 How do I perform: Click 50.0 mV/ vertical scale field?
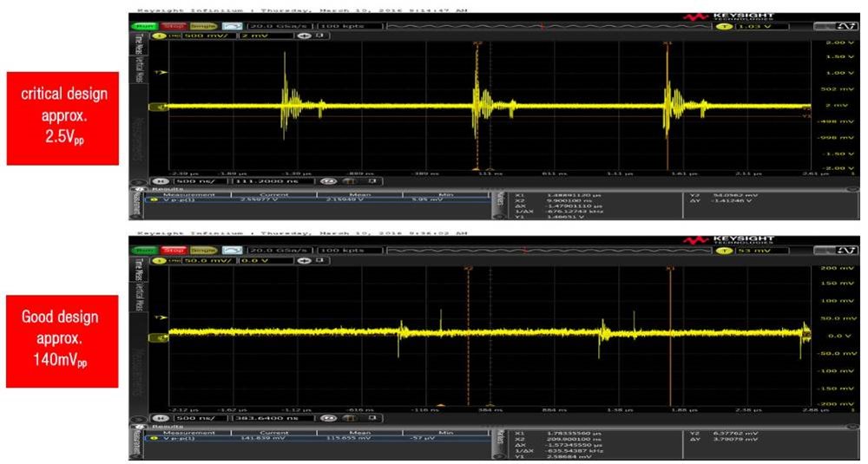[207, 260]
